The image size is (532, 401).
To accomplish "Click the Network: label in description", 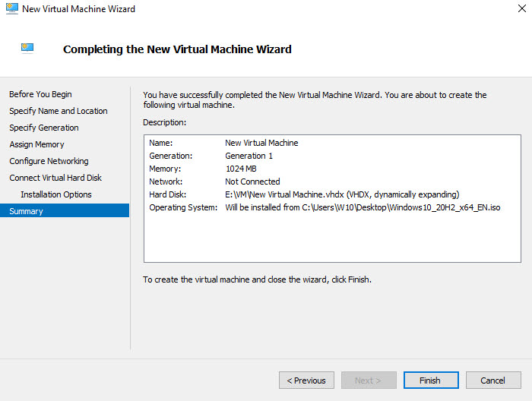I will pos(166,182).
